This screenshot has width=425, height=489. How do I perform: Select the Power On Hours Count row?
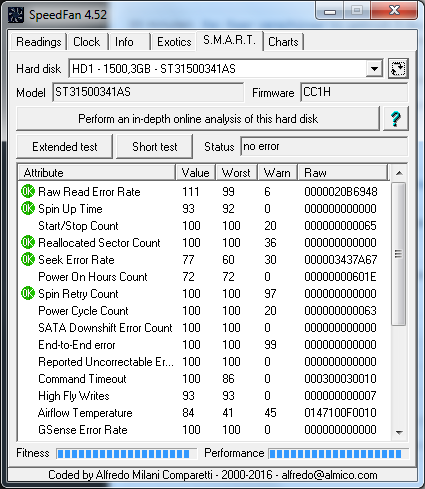[203, 277]
